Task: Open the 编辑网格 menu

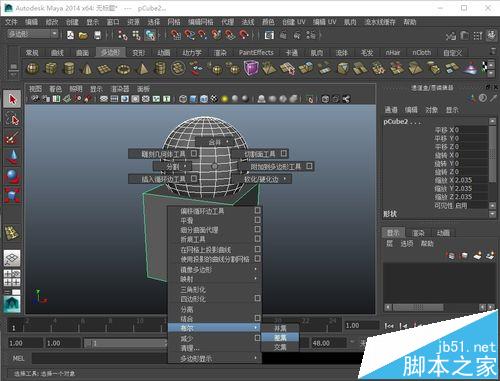Action: [x=200, y=22]
